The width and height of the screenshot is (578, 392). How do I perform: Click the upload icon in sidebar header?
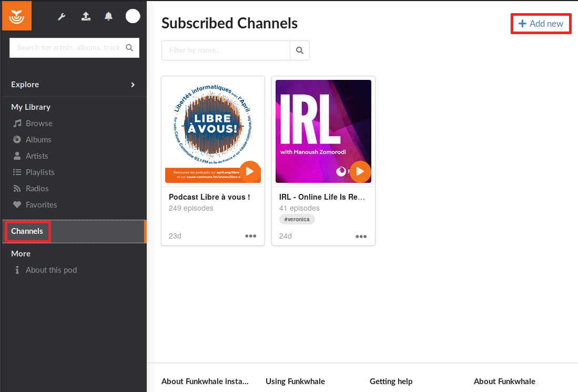point(86,16)
